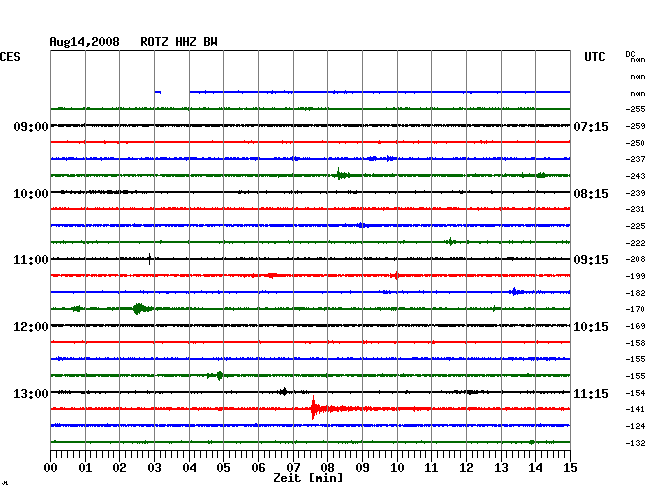Viewport: 650px width, 494px height.
Task: Click the DC value -158
Action: [635, 343]
